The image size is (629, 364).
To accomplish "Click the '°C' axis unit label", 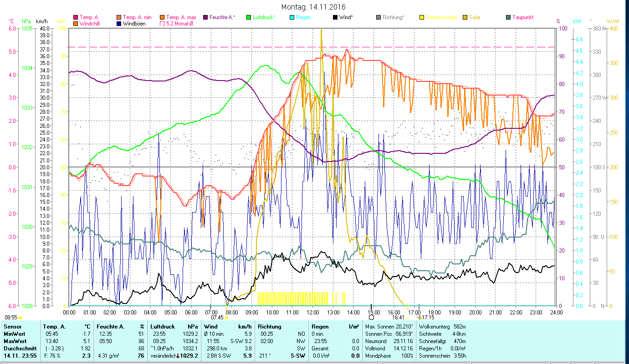I will (x=11, y=21).
